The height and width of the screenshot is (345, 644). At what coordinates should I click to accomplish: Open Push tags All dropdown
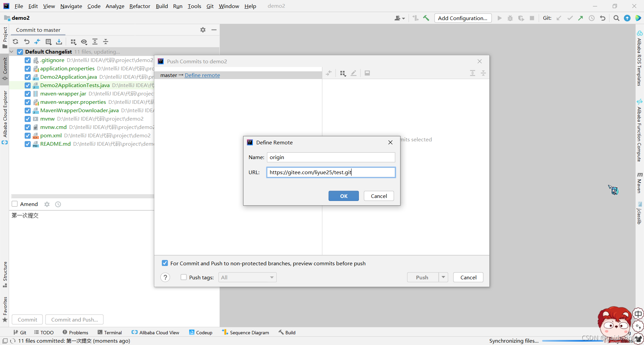[248, 277]
